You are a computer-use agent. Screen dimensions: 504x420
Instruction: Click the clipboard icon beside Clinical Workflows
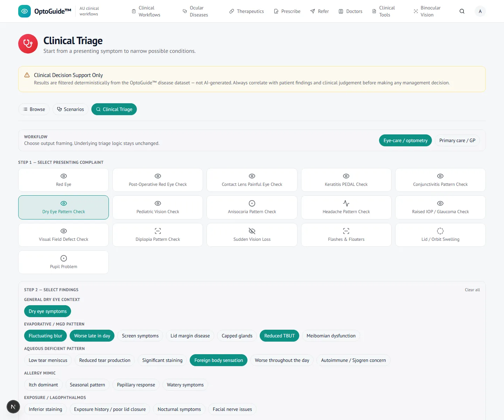[134, 11]
